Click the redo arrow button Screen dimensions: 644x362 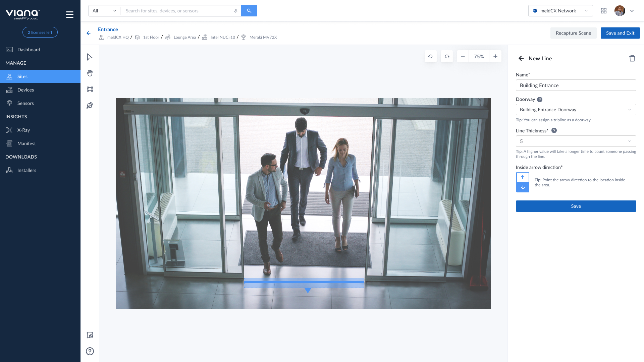(447, 56)
